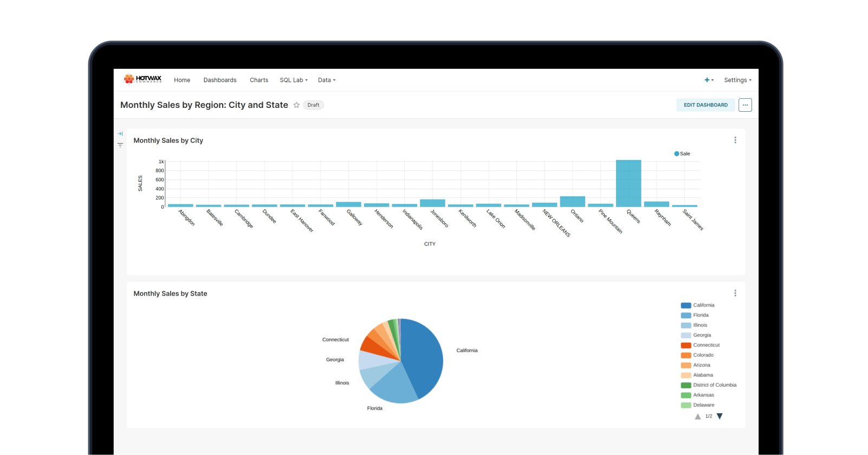Click the HotWax Commerce logo
Viewport: 868px width, 455px height.
tap(142, 79)
